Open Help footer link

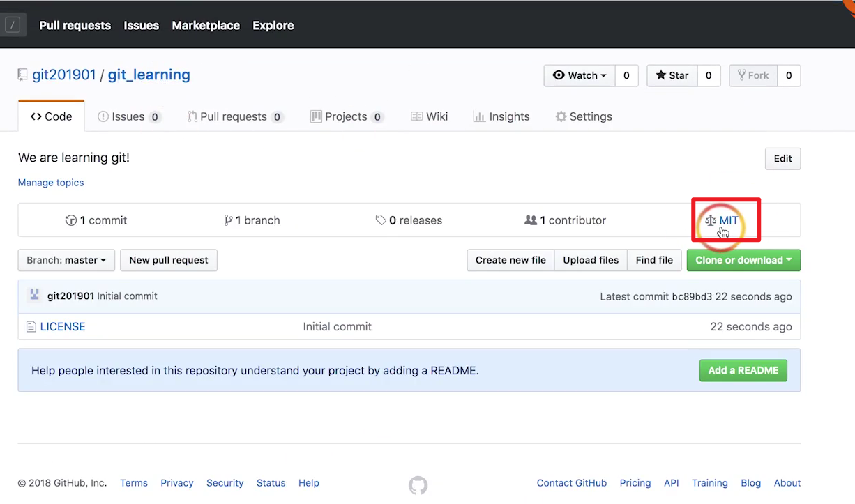point(309,483)
